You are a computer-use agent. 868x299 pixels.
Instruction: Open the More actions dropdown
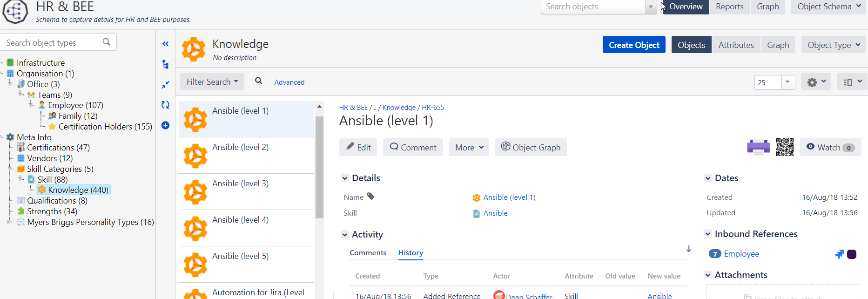pos(469,147)
